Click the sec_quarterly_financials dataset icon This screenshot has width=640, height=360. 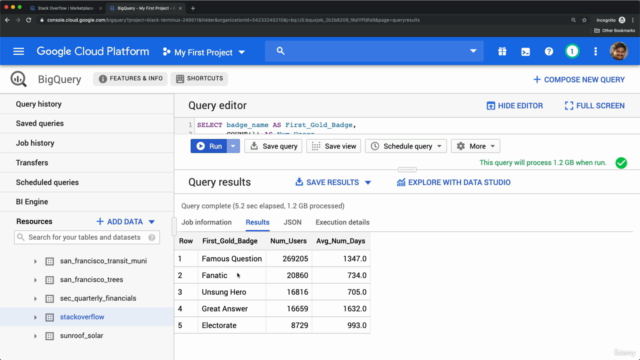49,299
